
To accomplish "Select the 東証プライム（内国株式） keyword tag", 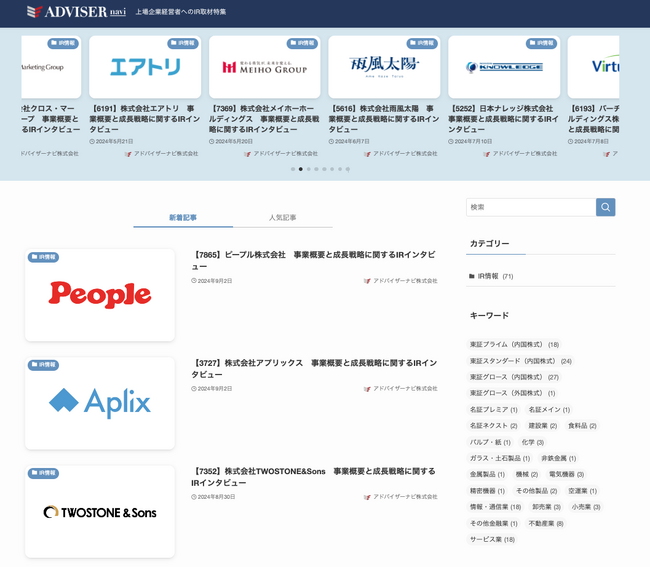I will 514,344.
